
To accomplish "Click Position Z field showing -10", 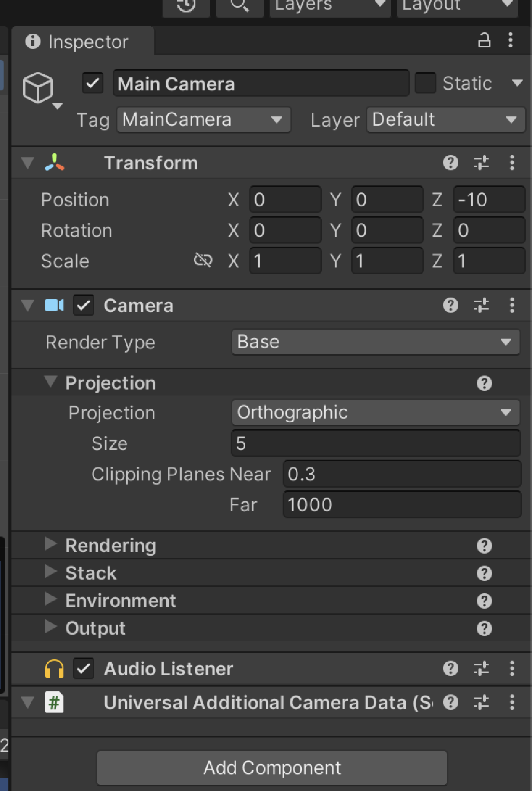I will 489,199.
